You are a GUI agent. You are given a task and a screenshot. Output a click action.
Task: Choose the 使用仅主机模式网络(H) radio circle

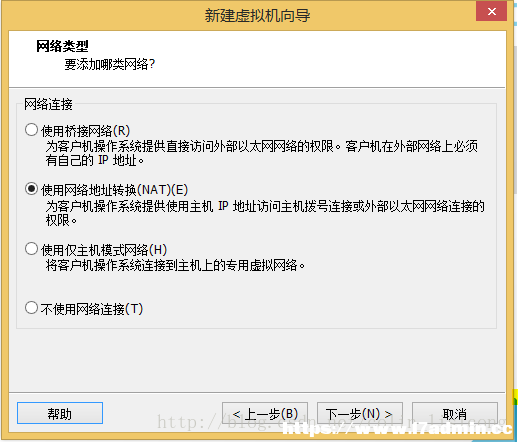(31, 249)
